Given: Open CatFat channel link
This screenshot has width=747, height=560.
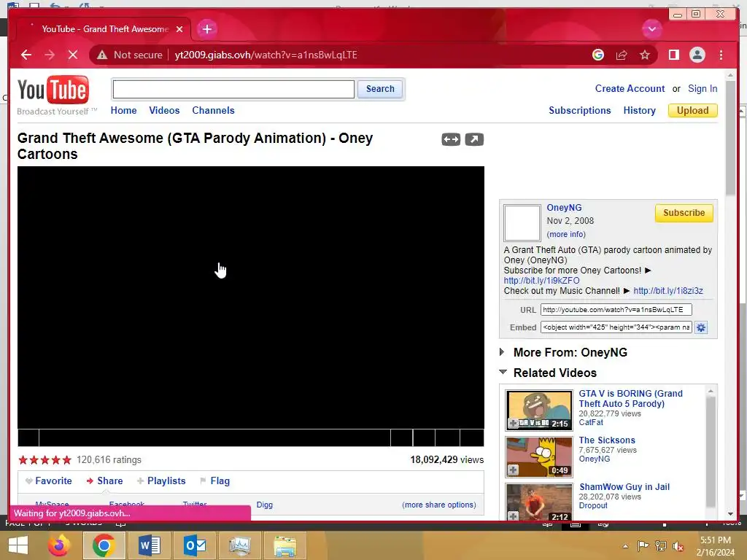Looking at the screenshot, I should [x=591, y=422].
